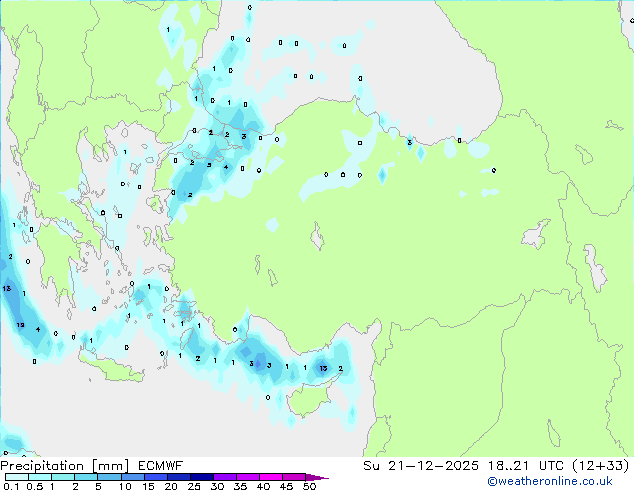The width and height of the screenshot is (634, 490).
Task: Click the arrow tip ending the legend bar
Action: pos(325,477)
